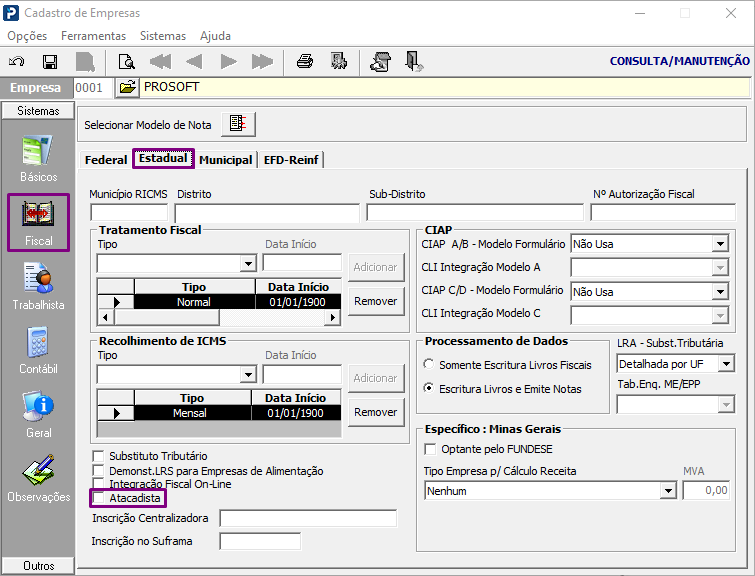Select Somente Escritura Livros Fiscais radio
The image size is (755, 576).
click(x=429, y=364)
